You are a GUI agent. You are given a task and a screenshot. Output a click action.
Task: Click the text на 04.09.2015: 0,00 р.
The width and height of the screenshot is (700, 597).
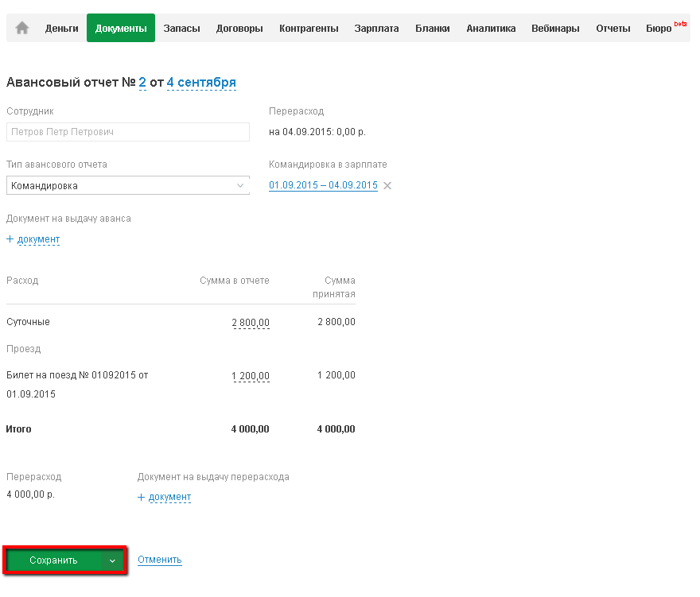317,132
